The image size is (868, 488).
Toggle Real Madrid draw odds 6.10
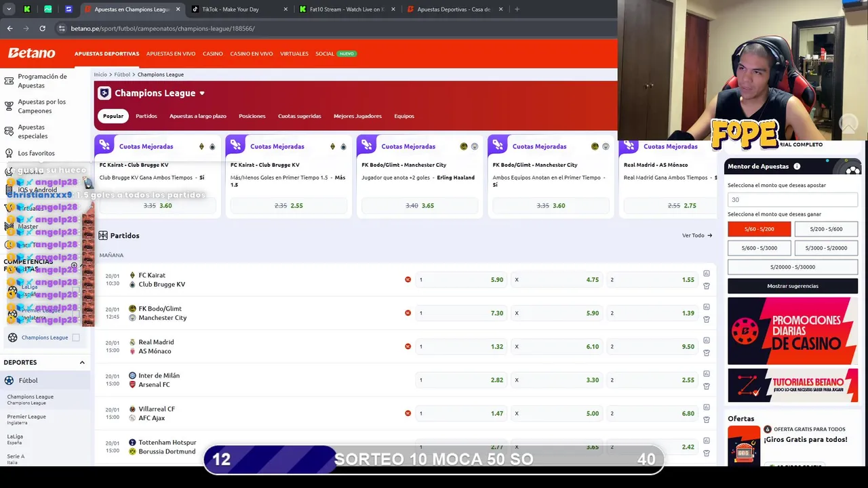[557, 346]
